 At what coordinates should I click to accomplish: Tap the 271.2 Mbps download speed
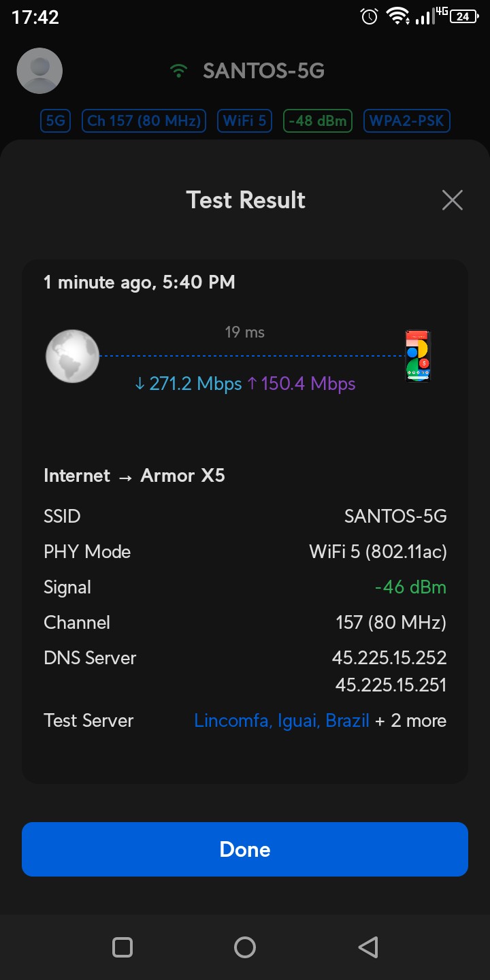(189, 384)
